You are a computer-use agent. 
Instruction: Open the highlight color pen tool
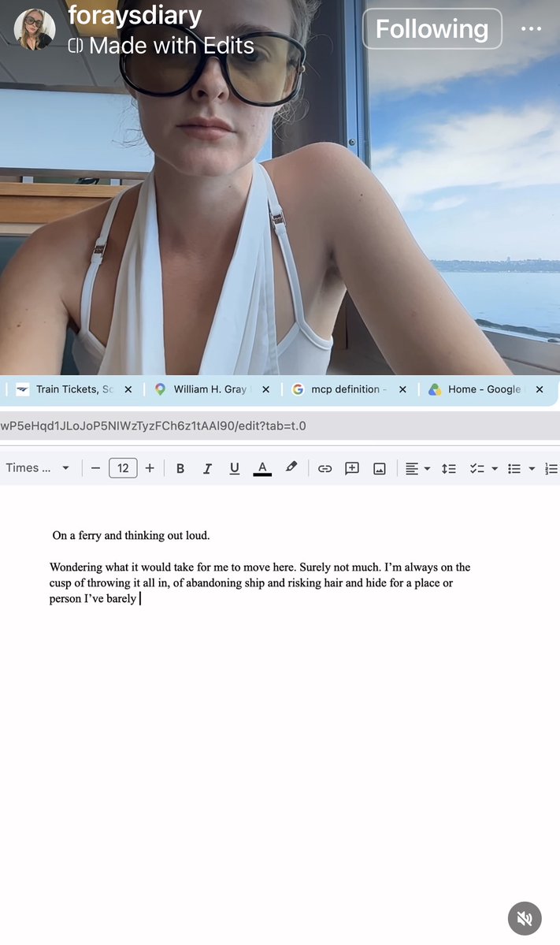(291, 467)
